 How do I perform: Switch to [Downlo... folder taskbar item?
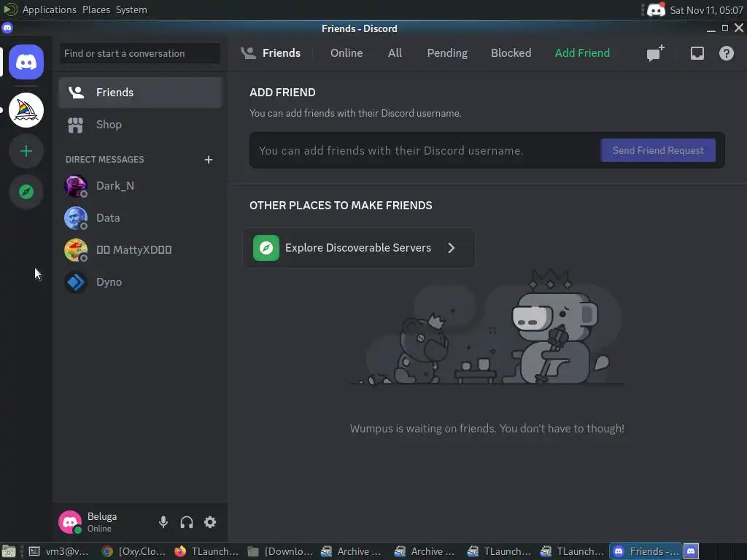coord(281,551)
